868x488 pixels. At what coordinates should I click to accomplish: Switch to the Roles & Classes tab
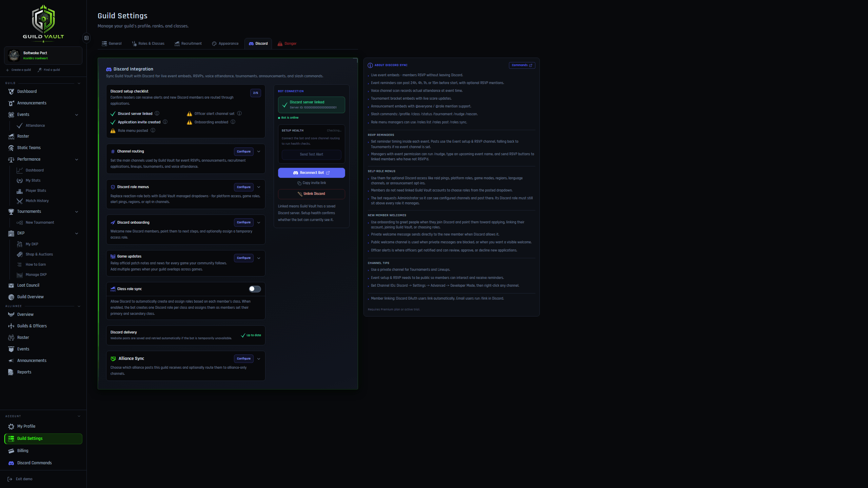coord(148,44)
